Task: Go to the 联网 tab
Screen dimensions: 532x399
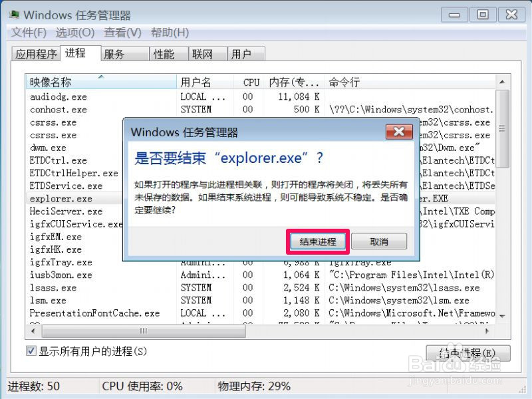Action: (207, 54)
